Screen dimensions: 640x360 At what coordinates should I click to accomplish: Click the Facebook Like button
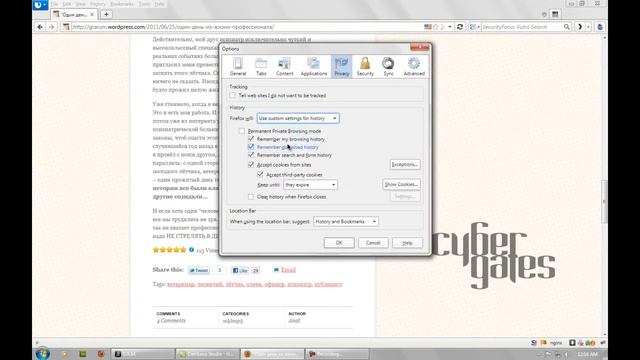240,270
